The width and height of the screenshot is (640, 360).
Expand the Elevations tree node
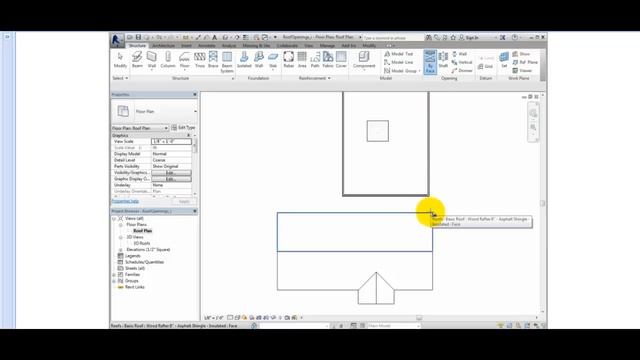click(120, 249)
